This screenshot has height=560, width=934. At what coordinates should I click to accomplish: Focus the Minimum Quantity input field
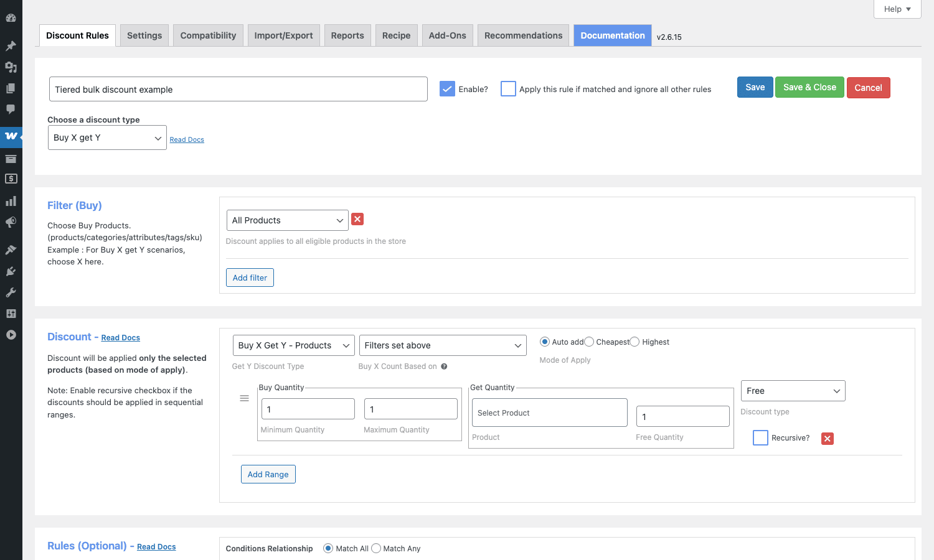[x=308, y=409]
